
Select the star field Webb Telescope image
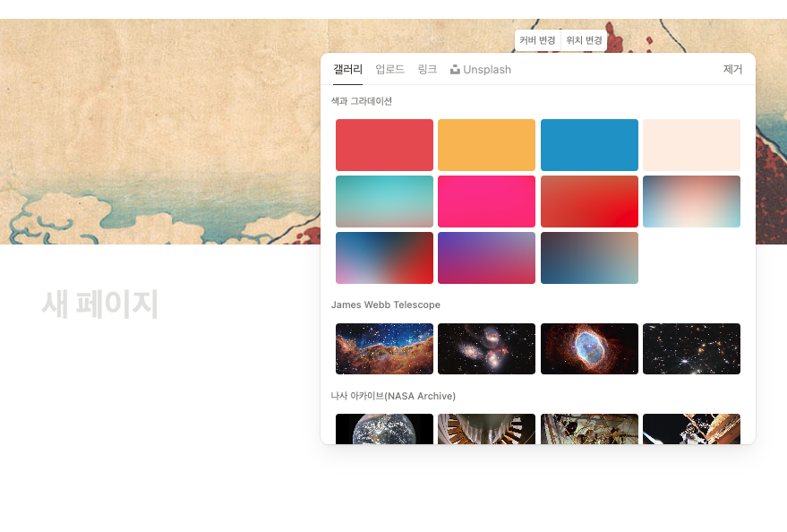click(x=691, y=348)
